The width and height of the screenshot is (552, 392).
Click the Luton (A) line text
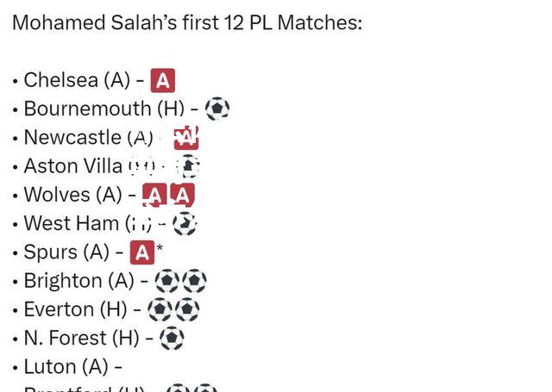66,367
